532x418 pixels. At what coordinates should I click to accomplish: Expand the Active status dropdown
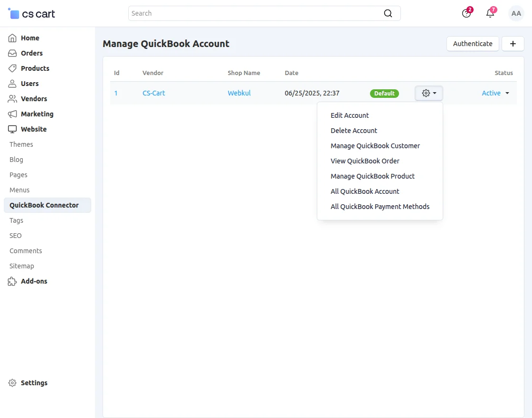tap(495, 93)
